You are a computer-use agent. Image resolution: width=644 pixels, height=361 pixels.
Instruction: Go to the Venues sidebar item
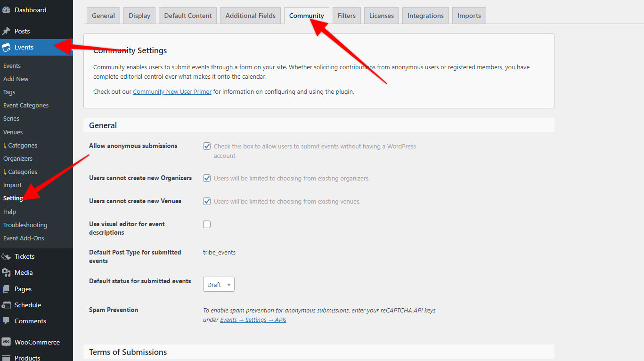point(13,131)
